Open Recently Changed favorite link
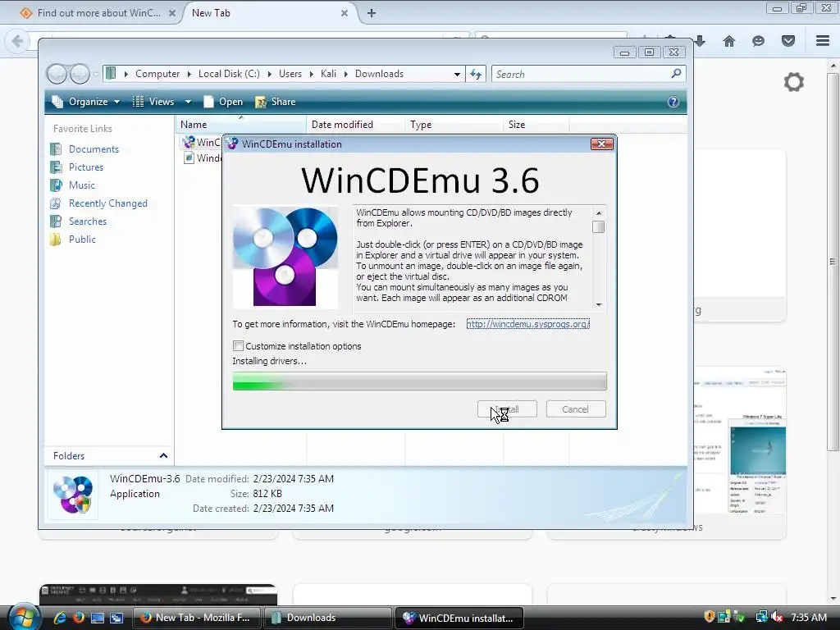Screen dimensions: 840x630 point(107,203)
